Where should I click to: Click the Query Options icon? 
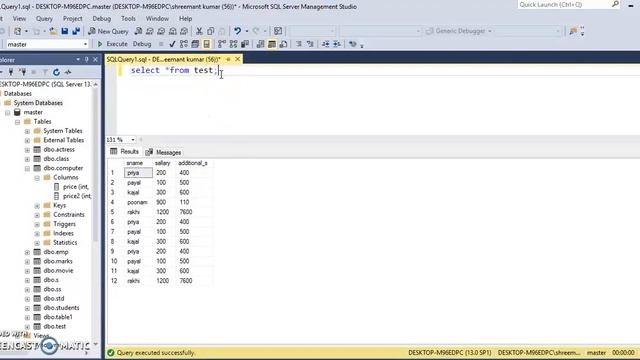(x=195, y=44)
